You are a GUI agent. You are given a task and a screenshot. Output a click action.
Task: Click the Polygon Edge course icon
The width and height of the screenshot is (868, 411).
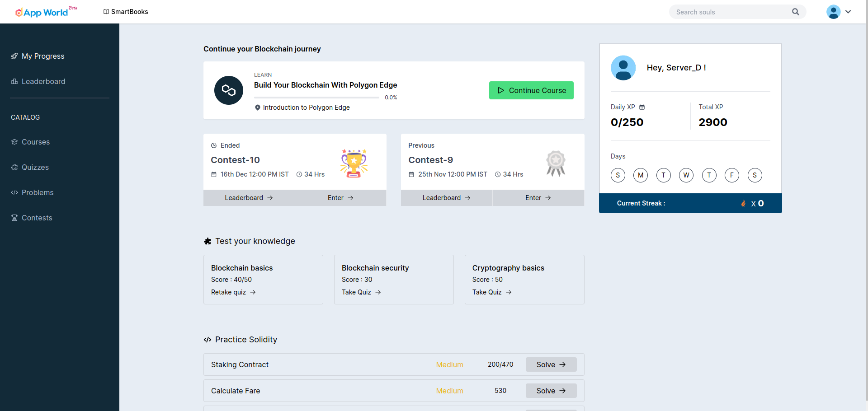[229, 90]
